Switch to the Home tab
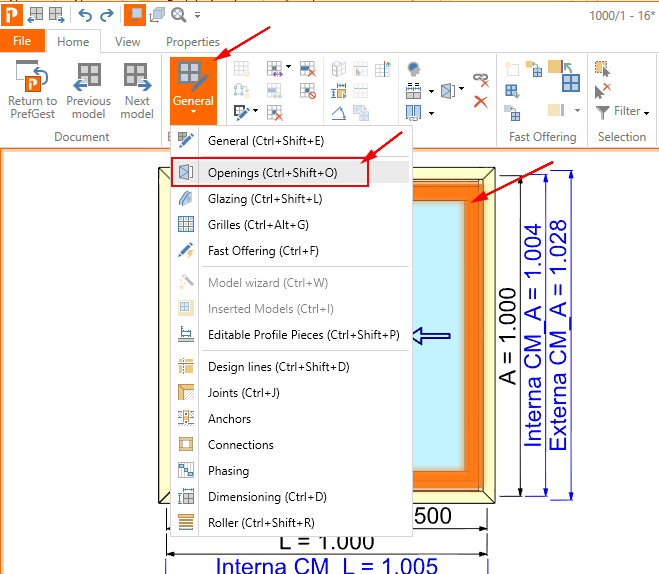 (x=73, y=42)
